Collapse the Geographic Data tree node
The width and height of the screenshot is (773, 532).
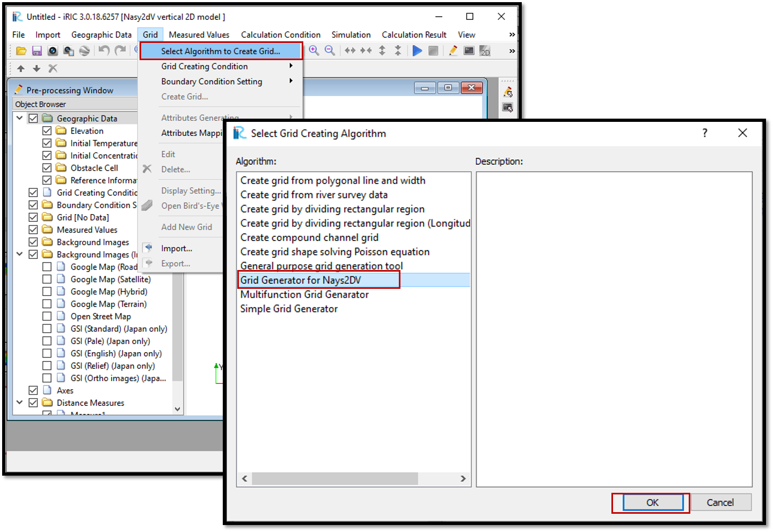tap(20, 118)
